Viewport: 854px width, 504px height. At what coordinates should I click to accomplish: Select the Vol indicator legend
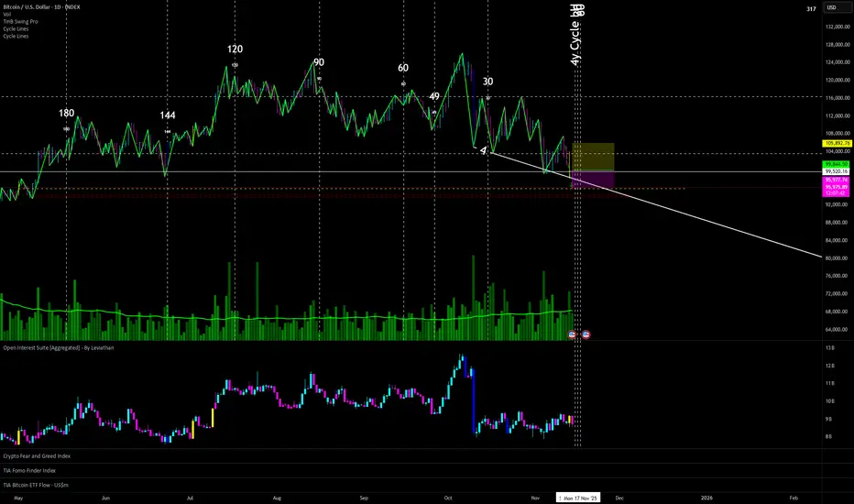(x=7, y=14)
